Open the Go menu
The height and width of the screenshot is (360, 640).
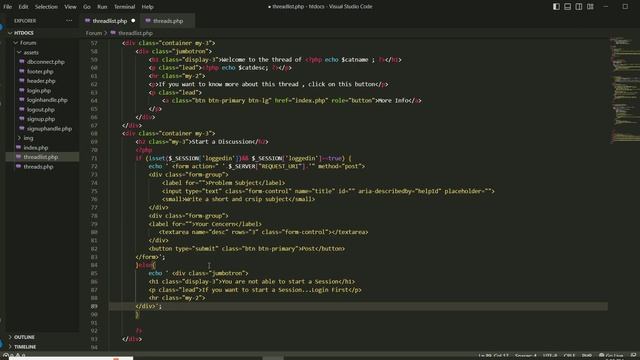pyautogui.click(x=87, y=7)
